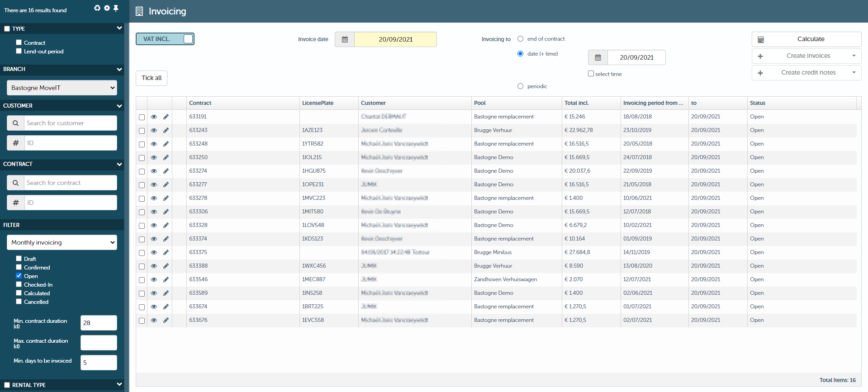Check the 'Confirmed' status filter

tap(19, 267)
